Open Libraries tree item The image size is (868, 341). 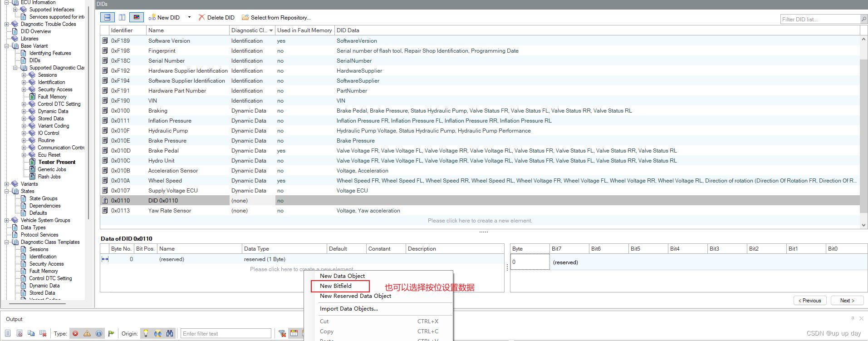coord(29,39)
